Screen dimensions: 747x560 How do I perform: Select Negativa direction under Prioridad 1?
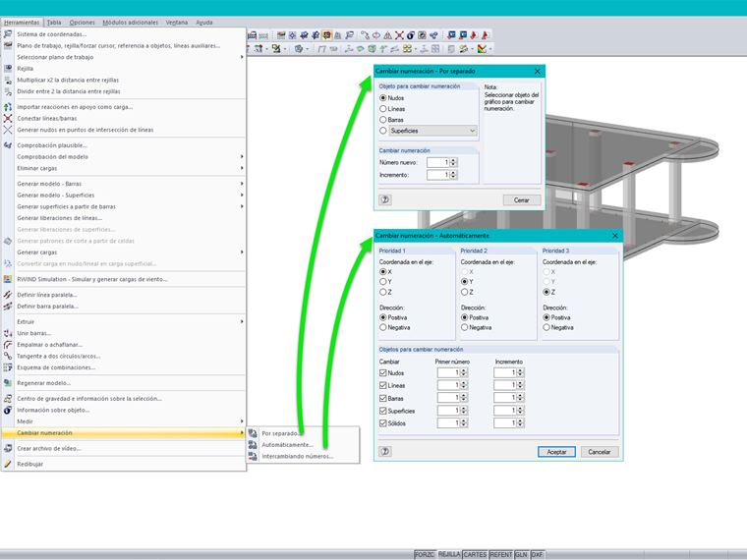click(x=383, y=327)
